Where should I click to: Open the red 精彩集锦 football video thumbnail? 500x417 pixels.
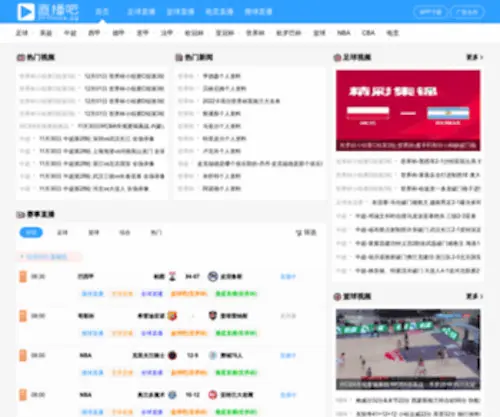408,110
